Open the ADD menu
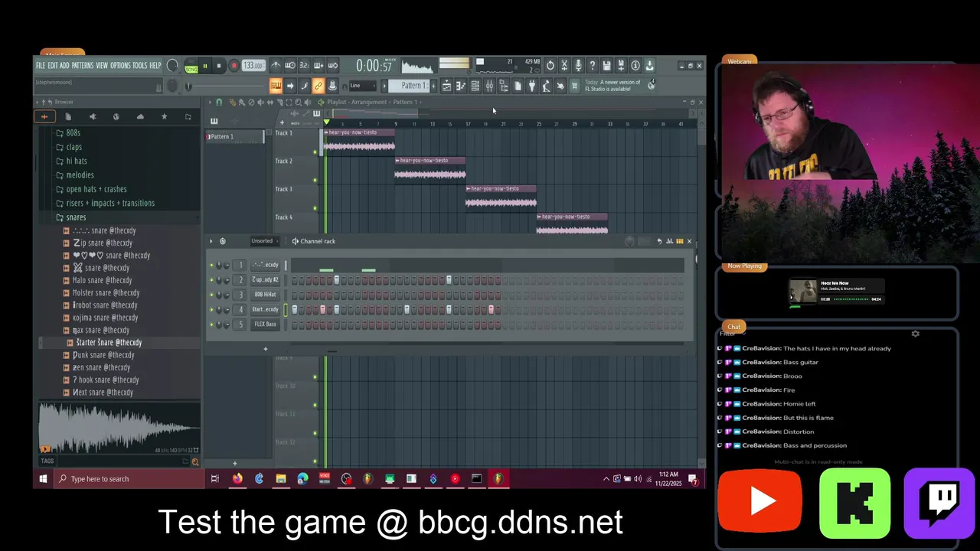Screen dimensions: 980x551 click(x=64, y=66)
